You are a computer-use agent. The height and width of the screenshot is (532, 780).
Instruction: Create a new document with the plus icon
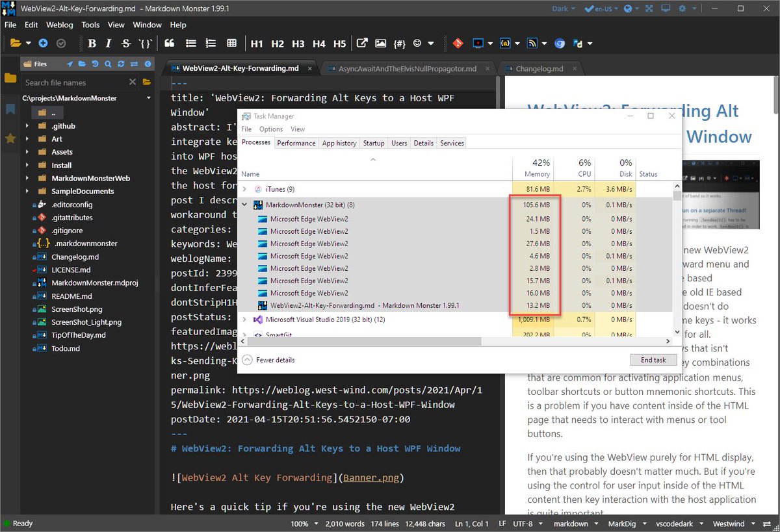click(x=43, y=44)
